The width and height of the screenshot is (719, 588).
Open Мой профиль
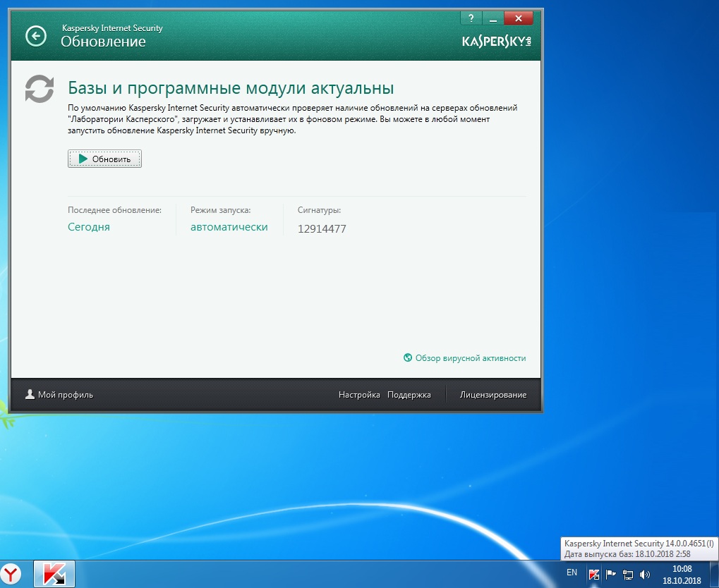pos(65,395)
